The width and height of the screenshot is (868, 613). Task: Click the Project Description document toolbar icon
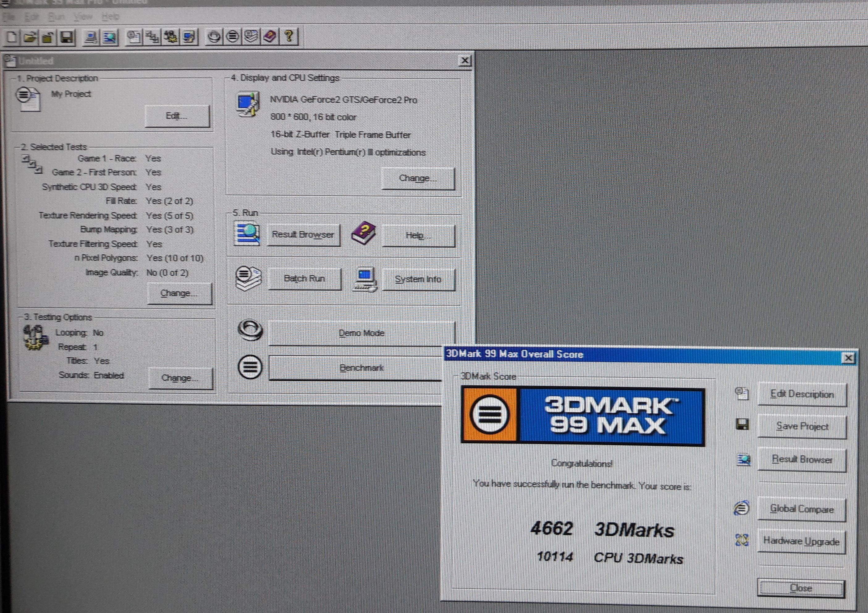coord(134,37)
